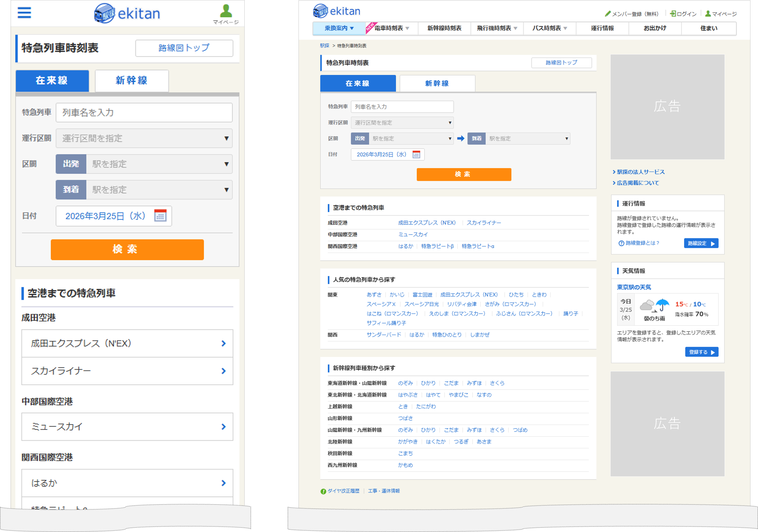Open the mobile hamburger menu icon

pos(24,13)
